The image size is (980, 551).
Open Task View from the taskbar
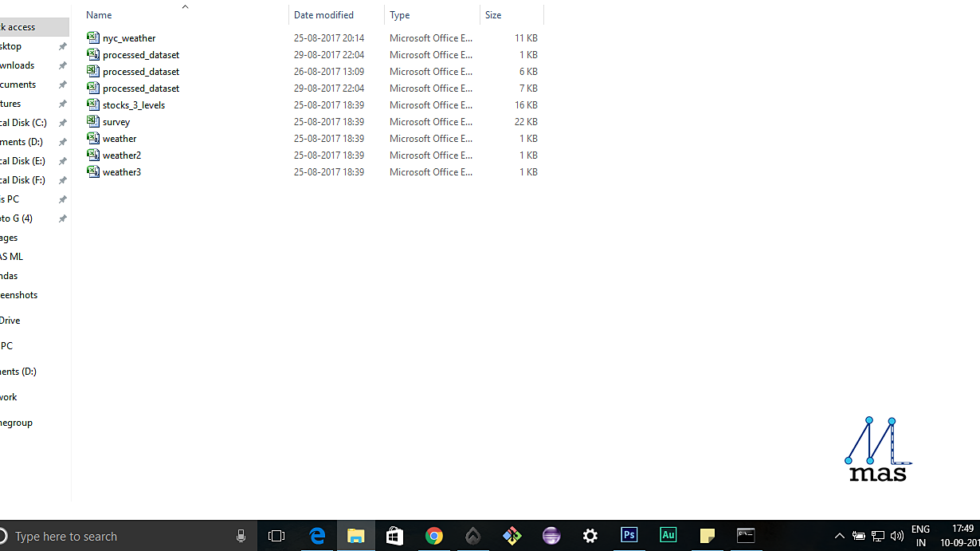[276, 535]
